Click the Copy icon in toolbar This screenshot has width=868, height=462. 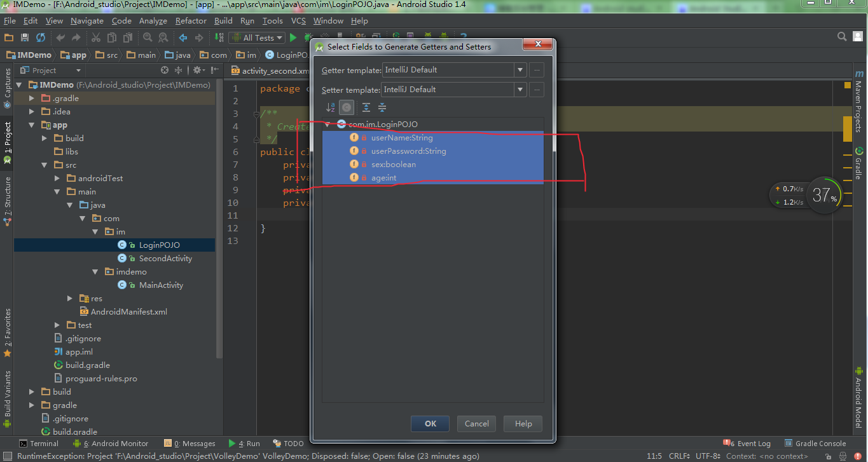pyautogui.click(x=112, y=37)
